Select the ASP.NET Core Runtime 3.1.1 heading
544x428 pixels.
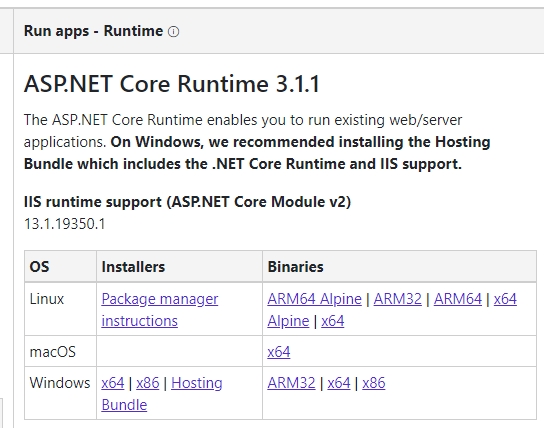(172, 84)
